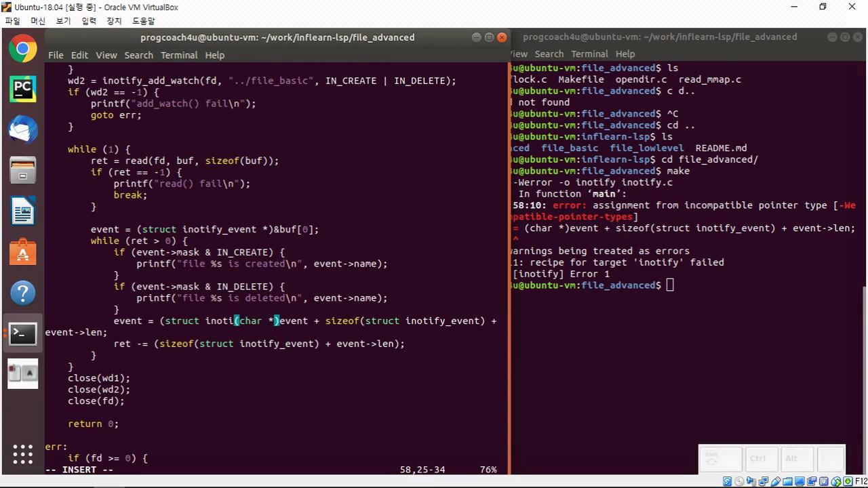The height and width of the screenshot is (488, 868).
Task: Click 'return 0;' line in vim
Action: [93, 424]
